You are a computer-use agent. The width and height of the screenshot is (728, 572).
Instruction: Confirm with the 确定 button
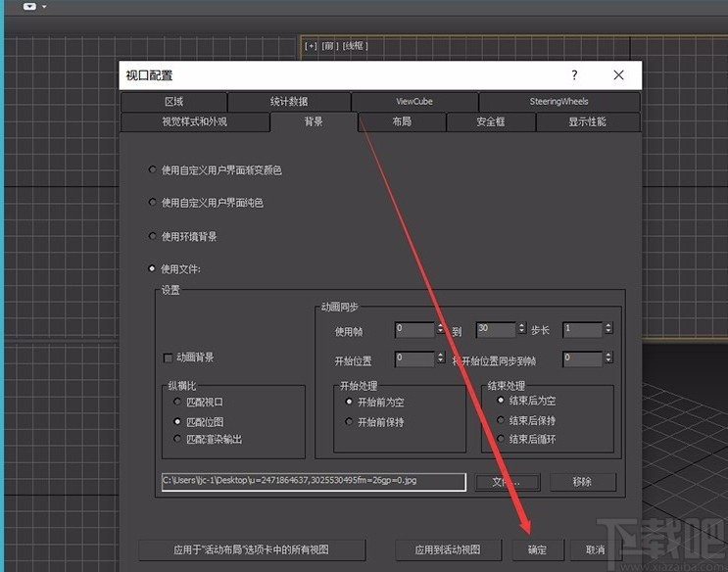point(538,550)
